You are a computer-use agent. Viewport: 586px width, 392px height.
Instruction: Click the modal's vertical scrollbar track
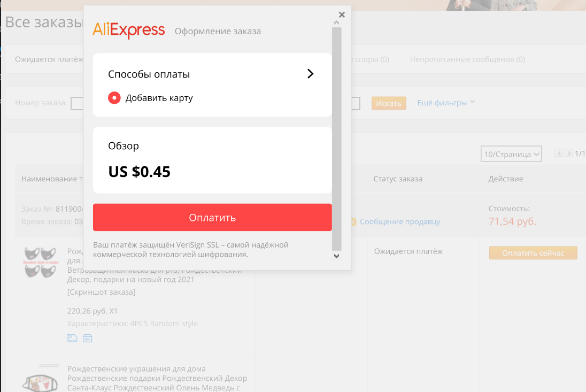[x=336, y=139]
